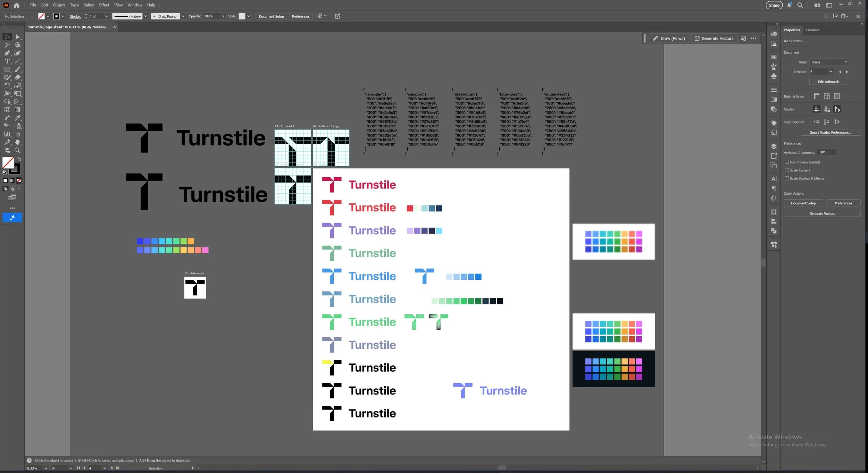868x473 pixels.
Task: Select the Eyedropper tool
Action: click(x=17, y=118)
